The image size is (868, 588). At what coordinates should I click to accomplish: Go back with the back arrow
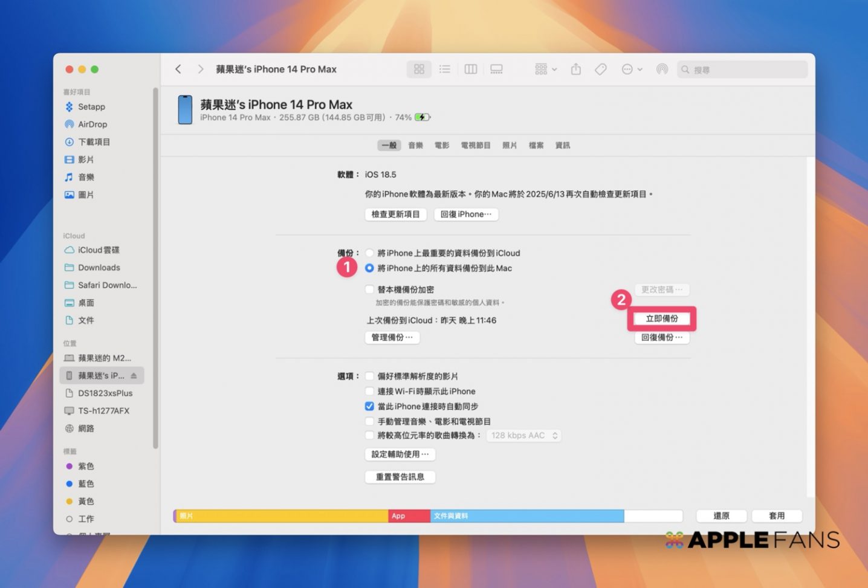tap(178, 69)
